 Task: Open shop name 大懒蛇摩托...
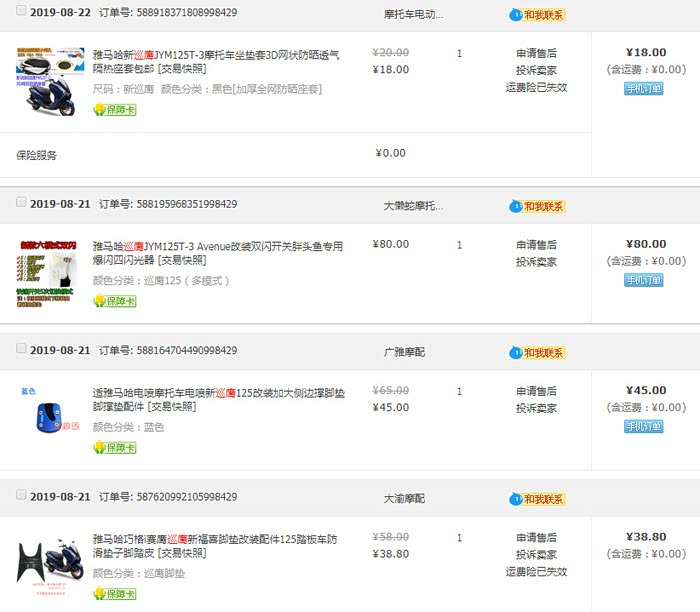[x=413, y=206]
